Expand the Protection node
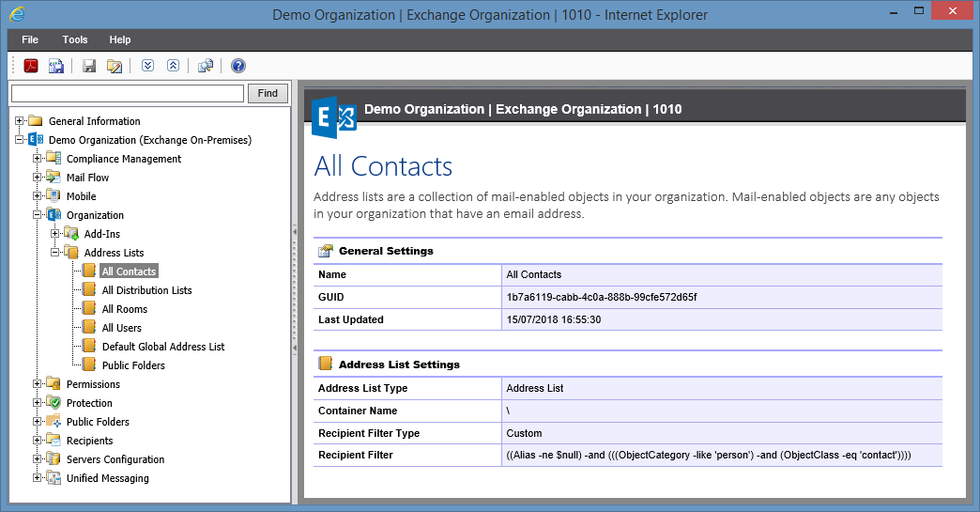 pyautogui.click(x=37, y=403)
